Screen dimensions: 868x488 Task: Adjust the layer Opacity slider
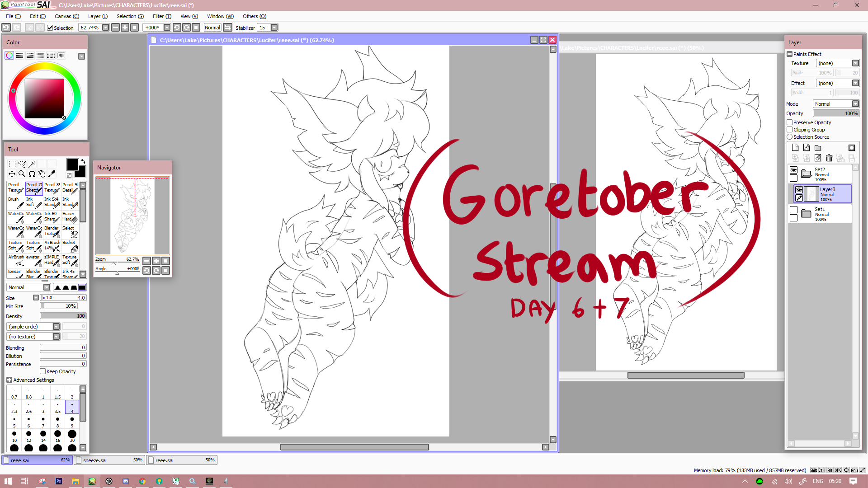(x=836, y=113)
